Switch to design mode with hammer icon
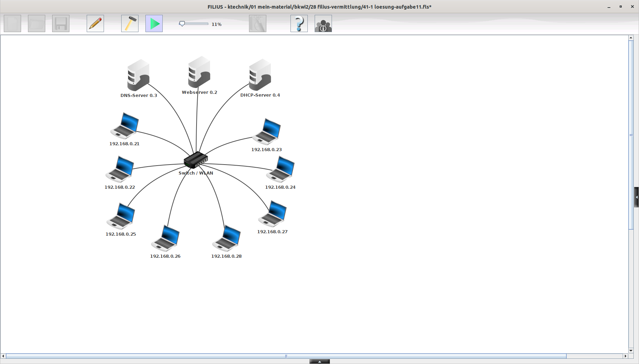 point(130,24)
